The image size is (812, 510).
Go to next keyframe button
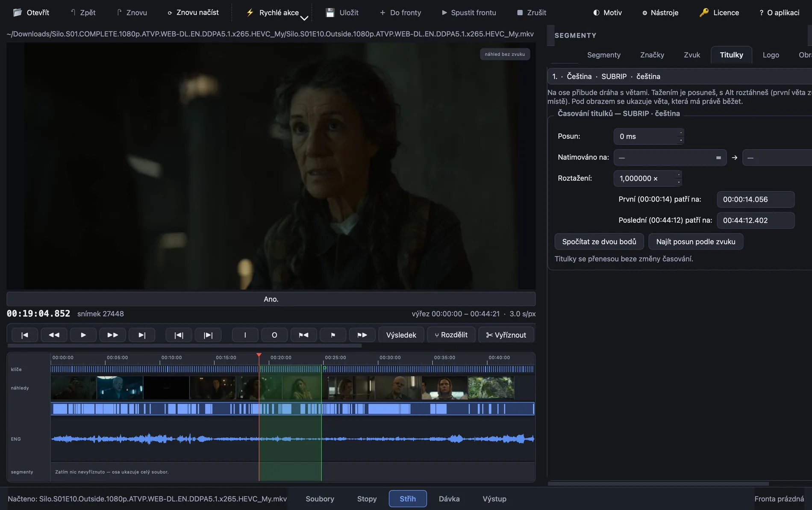[x=208, y=335]
